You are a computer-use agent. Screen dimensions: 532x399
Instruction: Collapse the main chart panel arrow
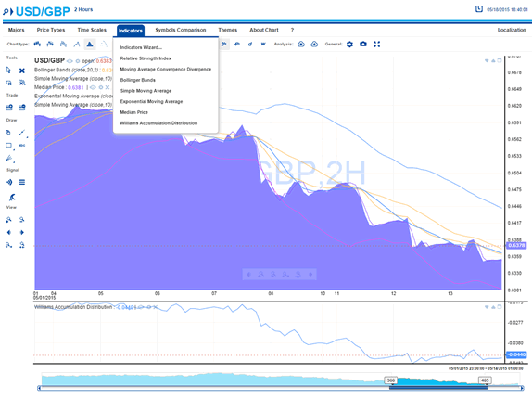(487, 61)
